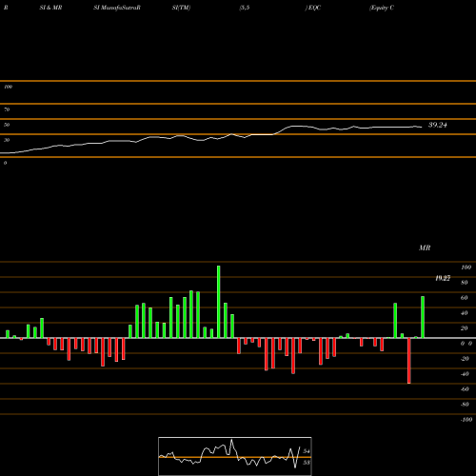This screenshot has width=476, height=476.
Task: Click the end of the white RSI line
Action: click(x=422, y=128)
